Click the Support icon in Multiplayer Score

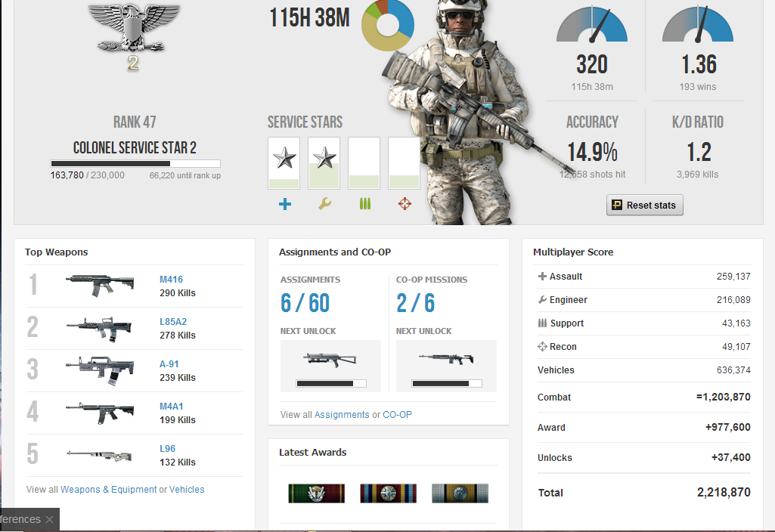(x=542, y=323)
